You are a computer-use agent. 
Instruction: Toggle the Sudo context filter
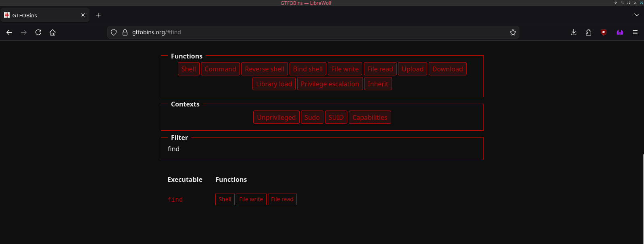tap(312, 117)
